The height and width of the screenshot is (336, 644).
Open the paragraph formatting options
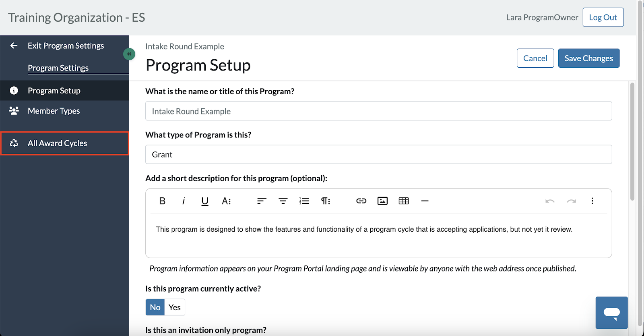click(326, 201)
